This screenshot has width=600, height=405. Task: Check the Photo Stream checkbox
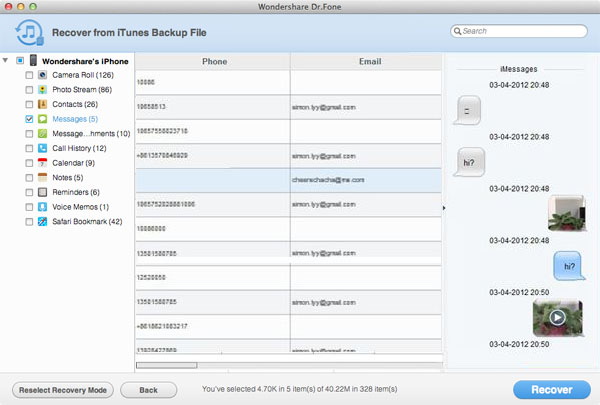coord(29,90)
